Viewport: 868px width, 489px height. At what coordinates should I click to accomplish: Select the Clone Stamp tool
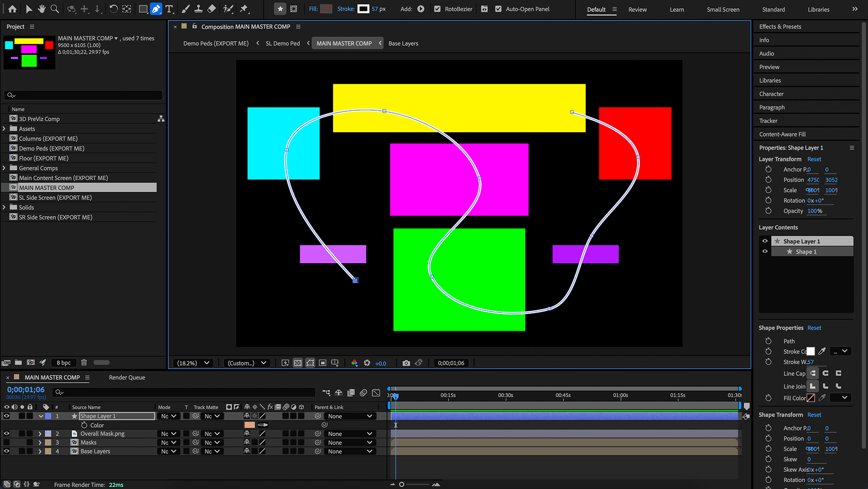click(x=198, y=9)
